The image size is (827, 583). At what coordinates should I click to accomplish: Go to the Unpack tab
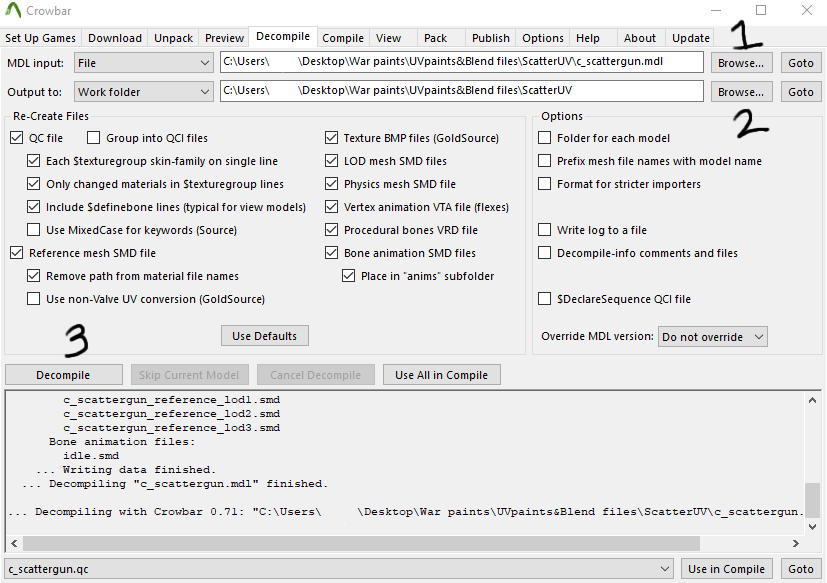[173, 38]
